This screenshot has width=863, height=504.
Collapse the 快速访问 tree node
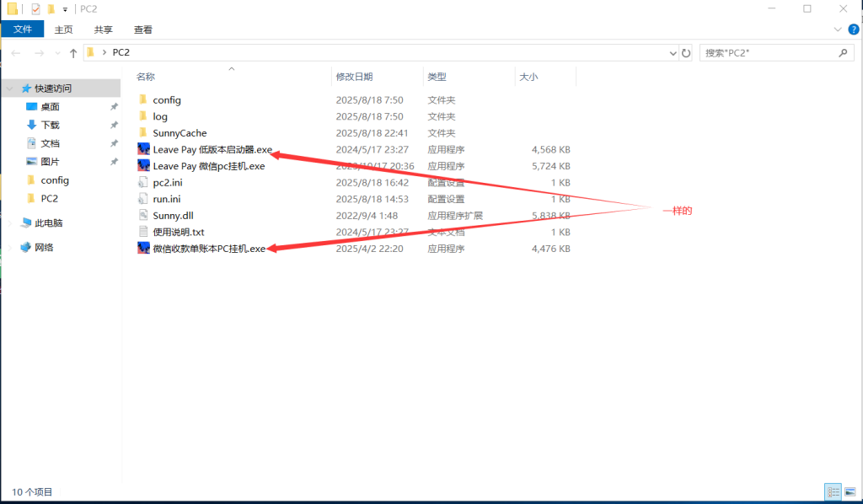(x=9, y=88)
